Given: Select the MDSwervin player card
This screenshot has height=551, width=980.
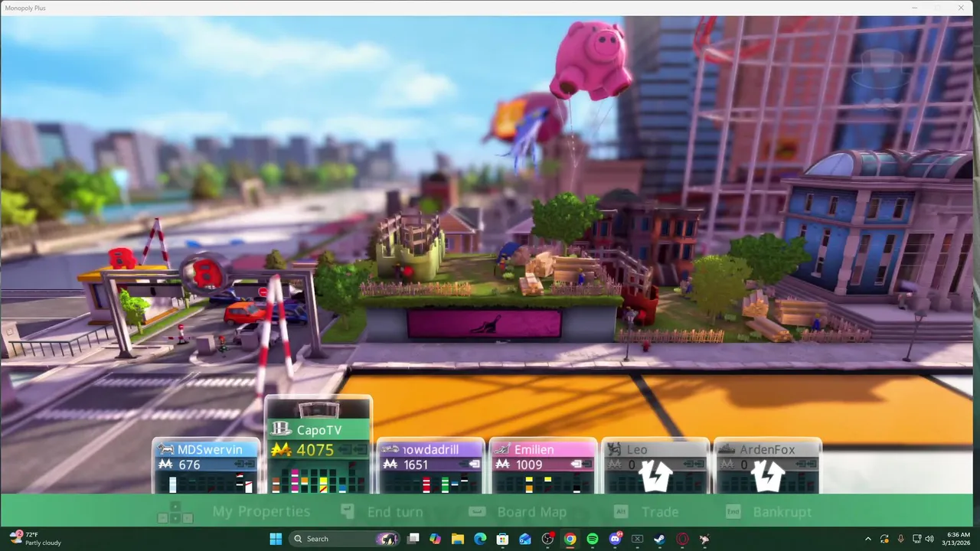Looking at the screenshot, I should point(205,466).
